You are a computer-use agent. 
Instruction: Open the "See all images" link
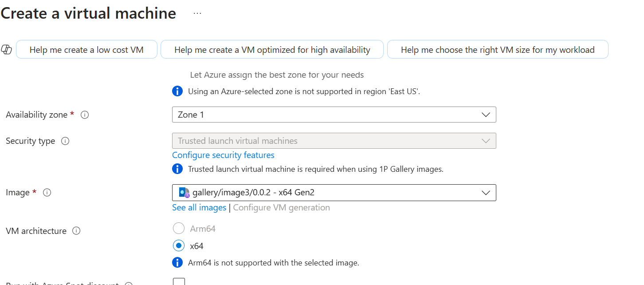(199, 207)
